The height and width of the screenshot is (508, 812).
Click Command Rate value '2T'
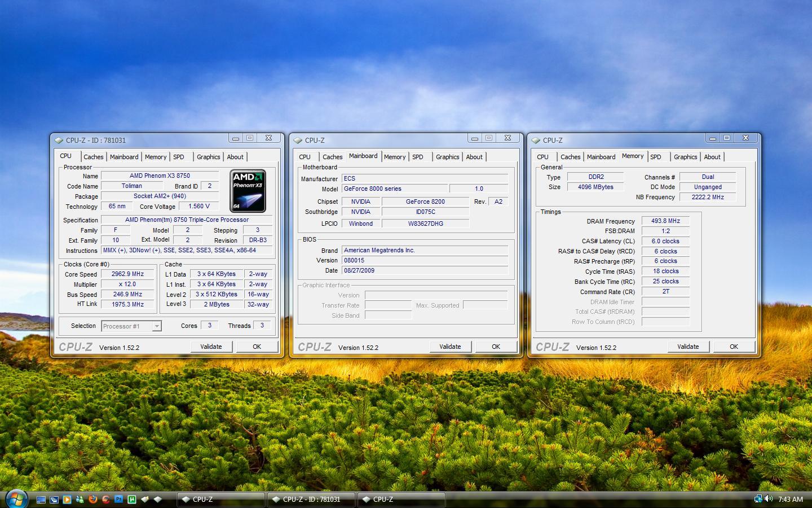[666, 292]
